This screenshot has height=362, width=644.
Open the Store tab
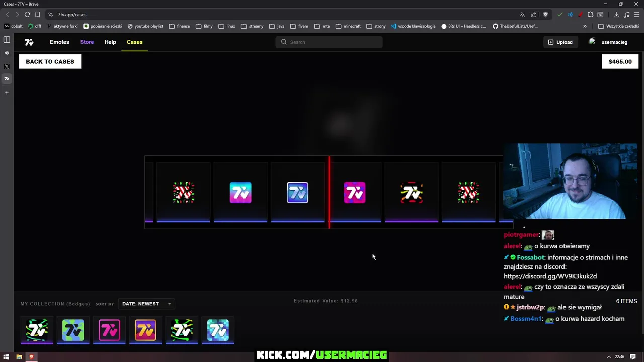[x=87, y=42]
